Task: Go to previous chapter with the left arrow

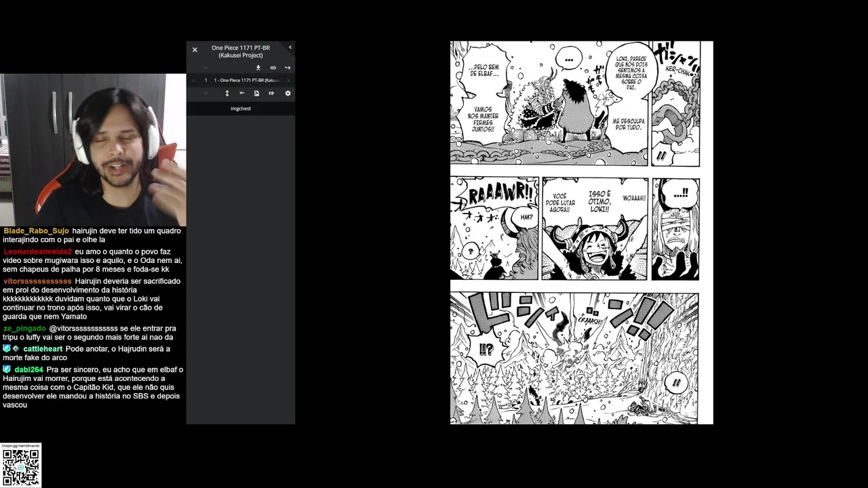Action: 193,81
